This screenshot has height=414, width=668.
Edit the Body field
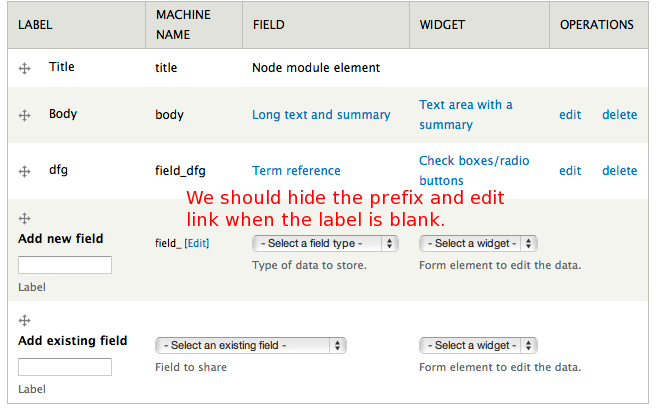tap(570, 115)
